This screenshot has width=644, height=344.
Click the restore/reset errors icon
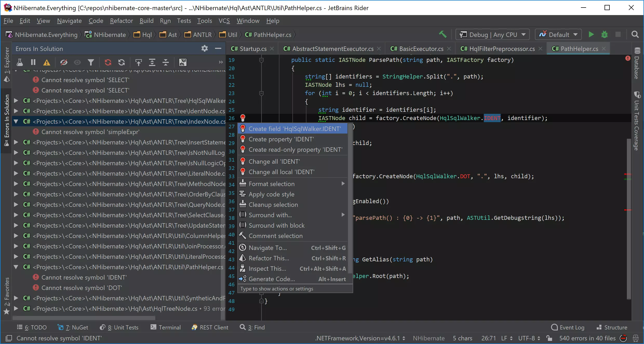(x=121, y=63)
